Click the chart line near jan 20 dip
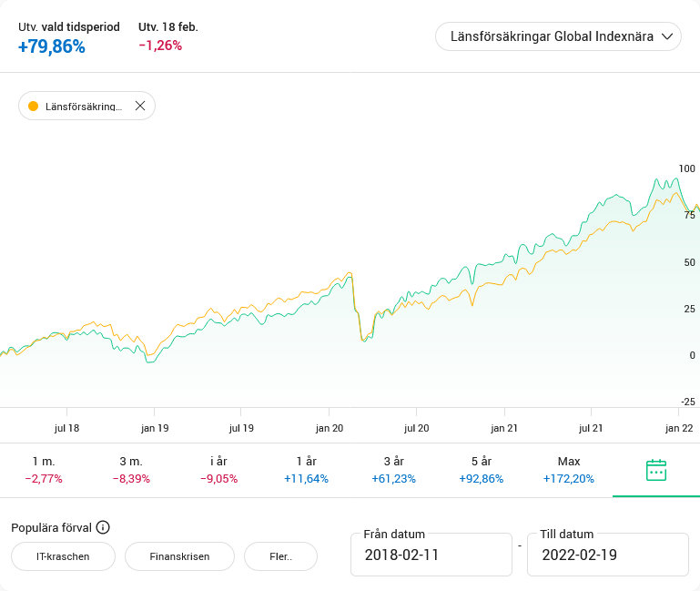Viewport: 700px width, 591px height. coord(362,339)
